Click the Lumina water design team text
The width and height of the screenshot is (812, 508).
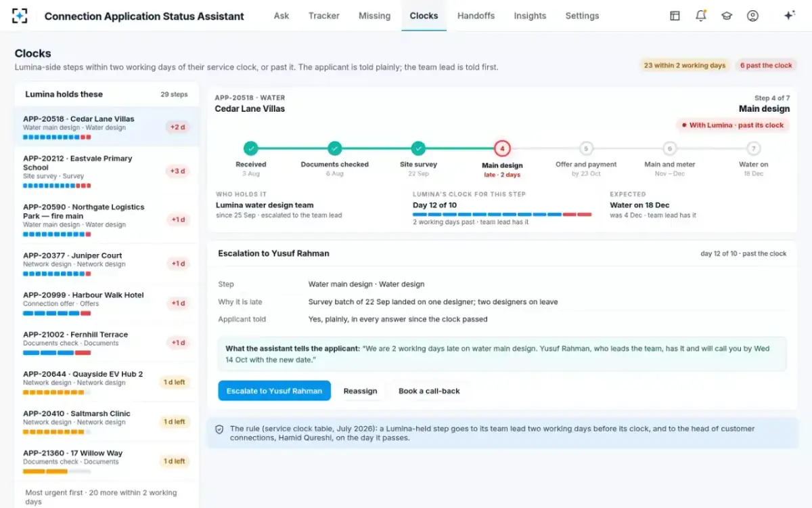tap(265, 205)
